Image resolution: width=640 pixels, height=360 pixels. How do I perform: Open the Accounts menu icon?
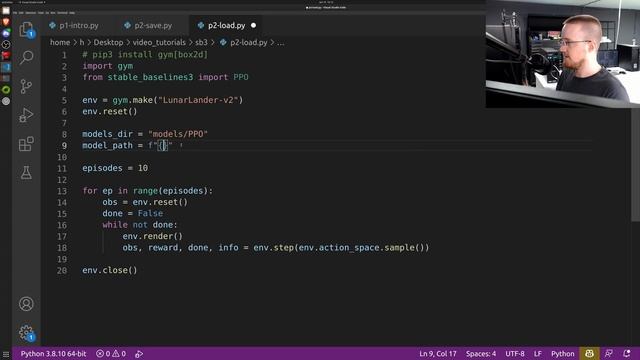[x=26, y=304]
